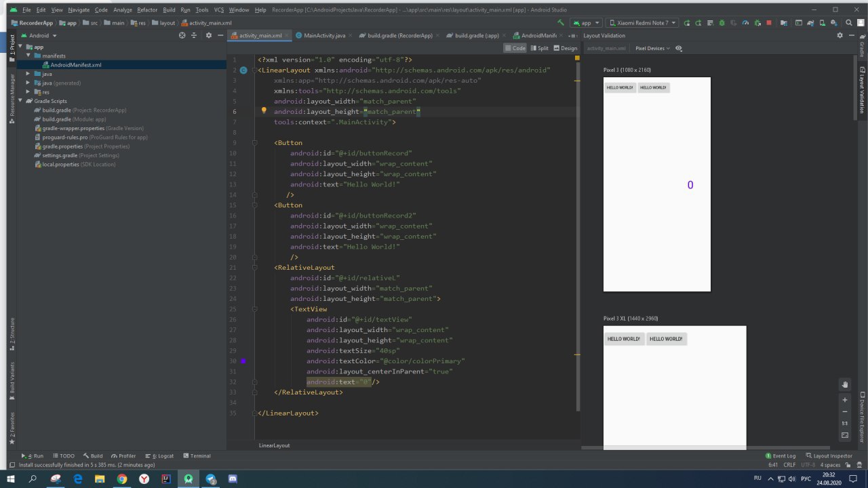Select the pan hand tool in preview
This screenshot has height=488, width=868.
pyautogui.click(x=844, y=384)
